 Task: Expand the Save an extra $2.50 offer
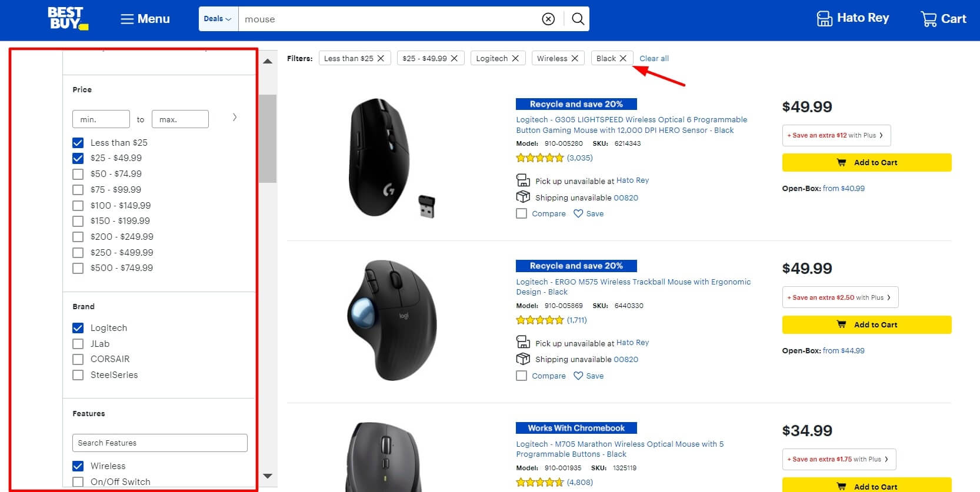839,297
